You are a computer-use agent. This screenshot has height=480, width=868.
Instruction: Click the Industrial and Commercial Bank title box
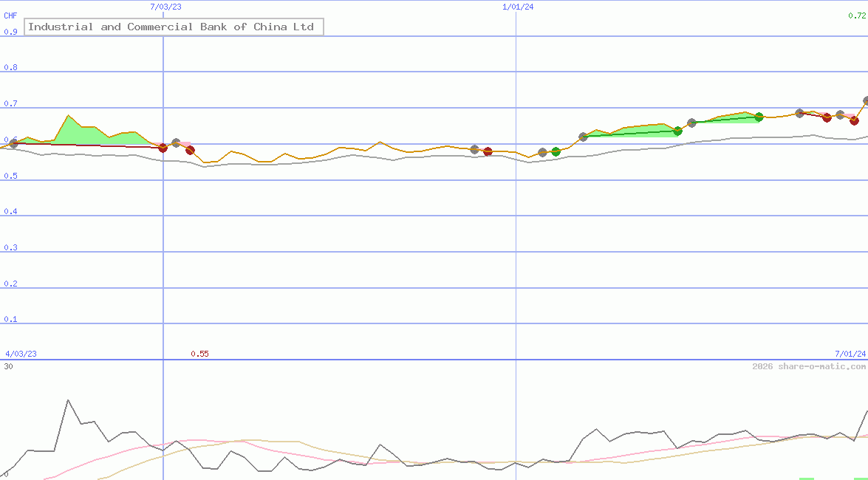click(x=174, y=27)
